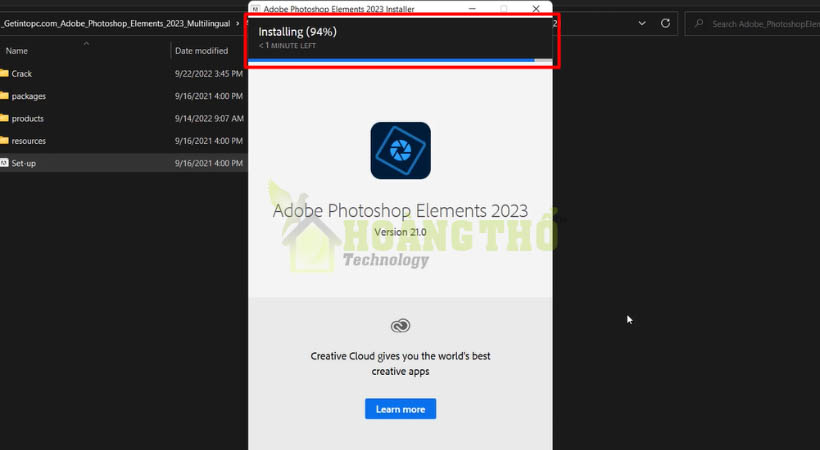The height and width of the screenshot is (450, 820).
Task: Click the Creative Cloud icon
Action: [401, 326]
